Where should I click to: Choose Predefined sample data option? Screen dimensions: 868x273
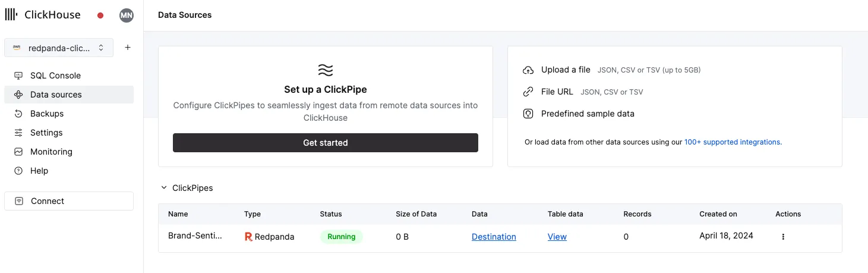point(588,114)
